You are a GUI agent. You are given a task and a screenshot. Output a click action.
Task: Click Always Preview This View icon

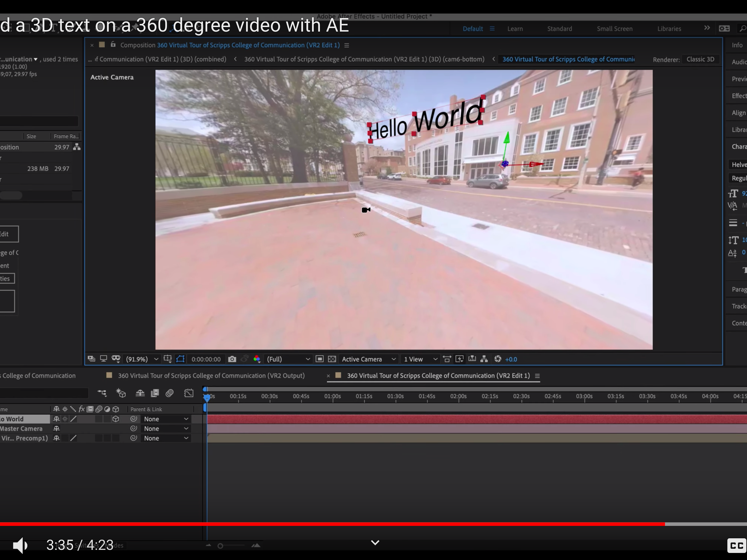point(91,359)
